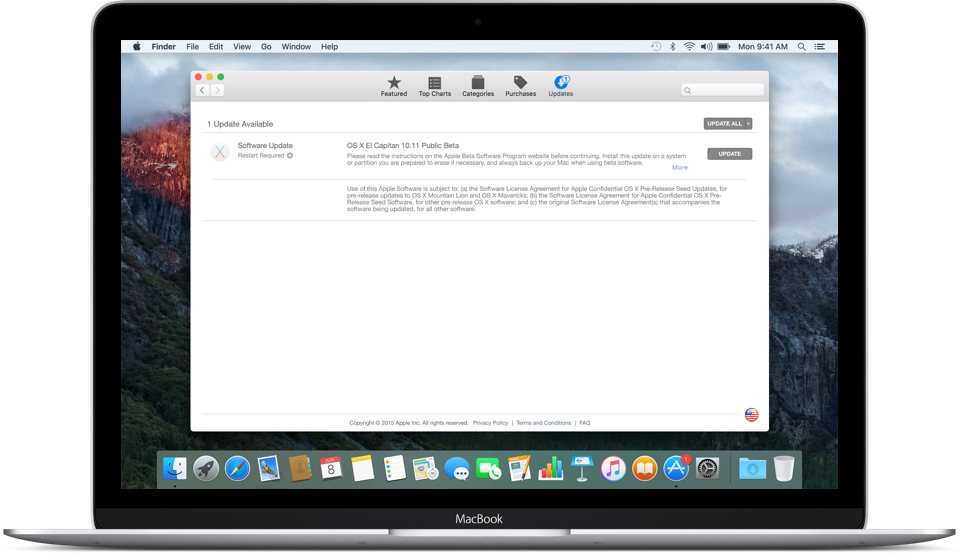Open System Preferences gear in Dock
The width and height of the screenshot is (967, 554).
point(707,469)
